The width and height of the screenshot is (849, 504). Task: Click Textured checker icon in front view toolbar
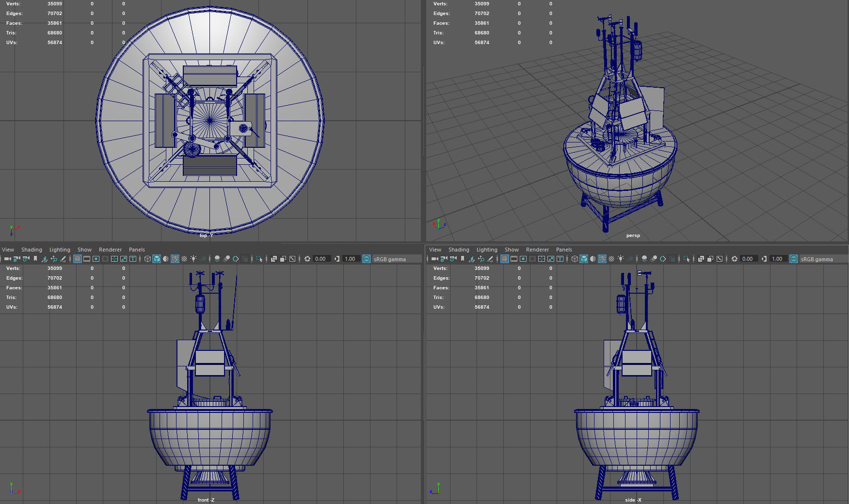click(184, 259)
